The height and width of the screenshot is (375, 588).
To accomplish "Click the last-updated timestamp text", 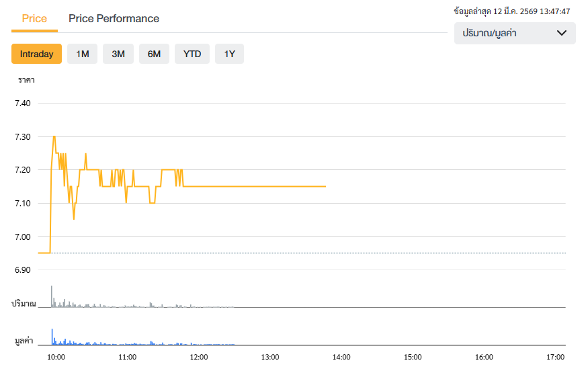I will click(511, 11).
